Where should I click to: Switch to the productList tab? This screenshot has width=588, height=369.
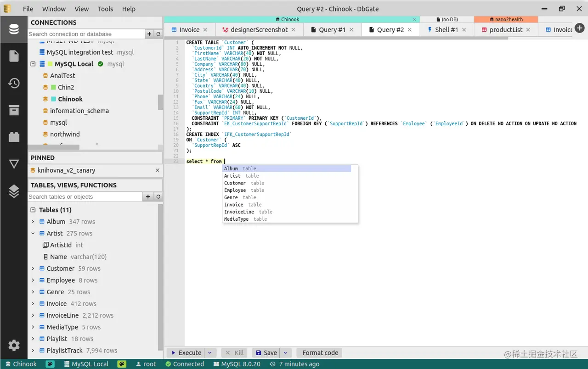tap(506, 29)
